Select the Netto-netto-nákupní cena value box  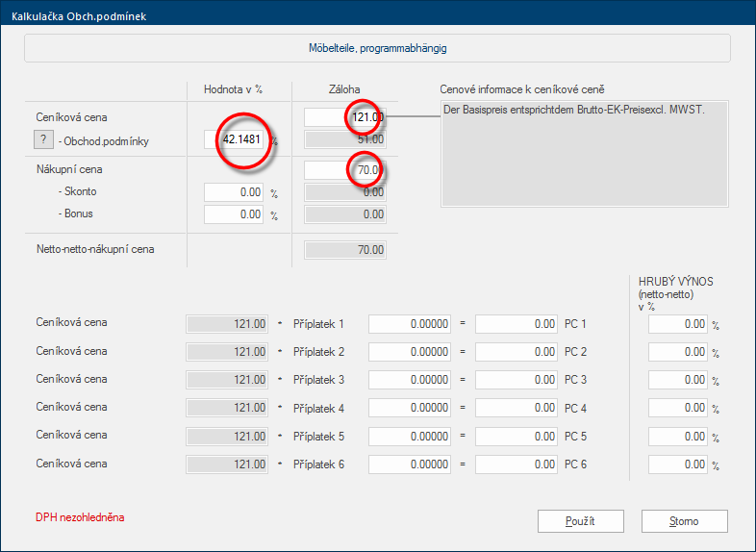(345, 250)
